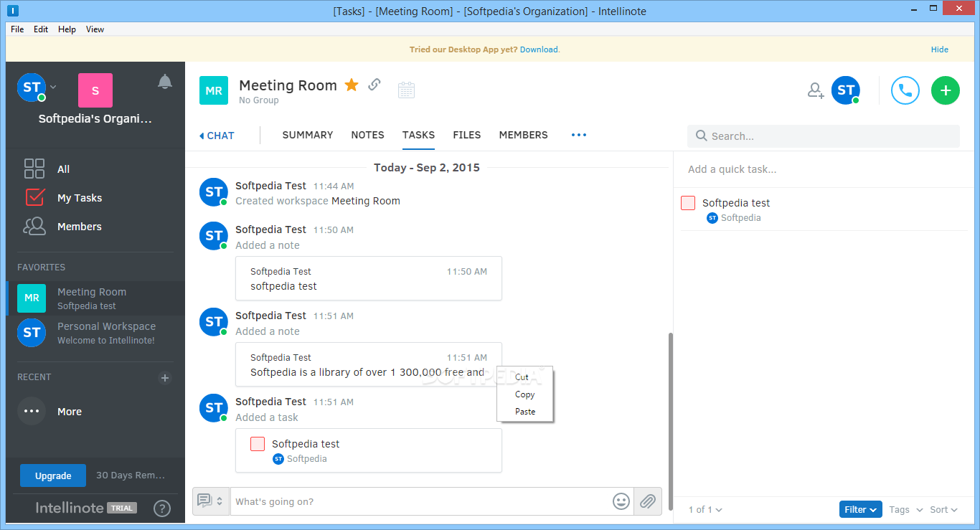Choose Cut from context menu

[522, 377]
